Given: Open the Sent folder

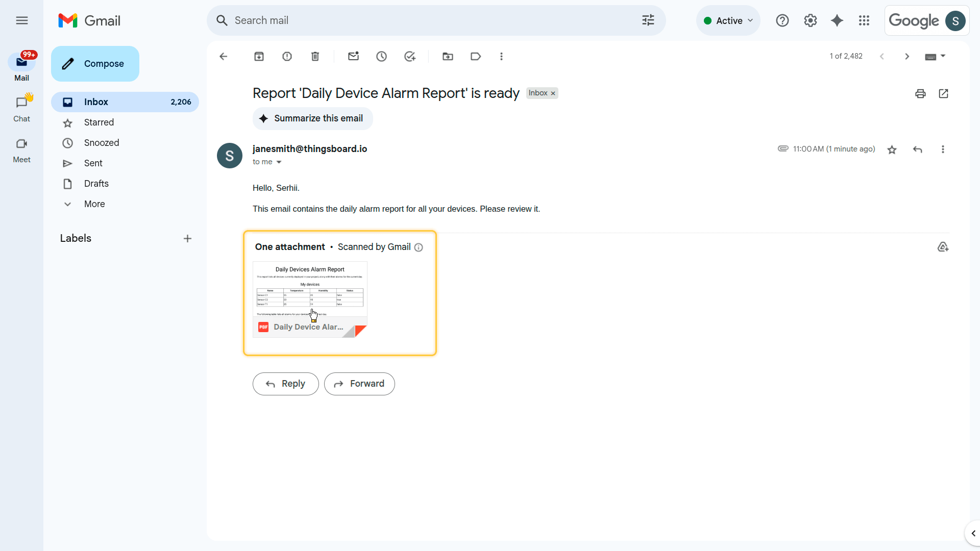Looking at the screenshot, I should click(93, 163).
